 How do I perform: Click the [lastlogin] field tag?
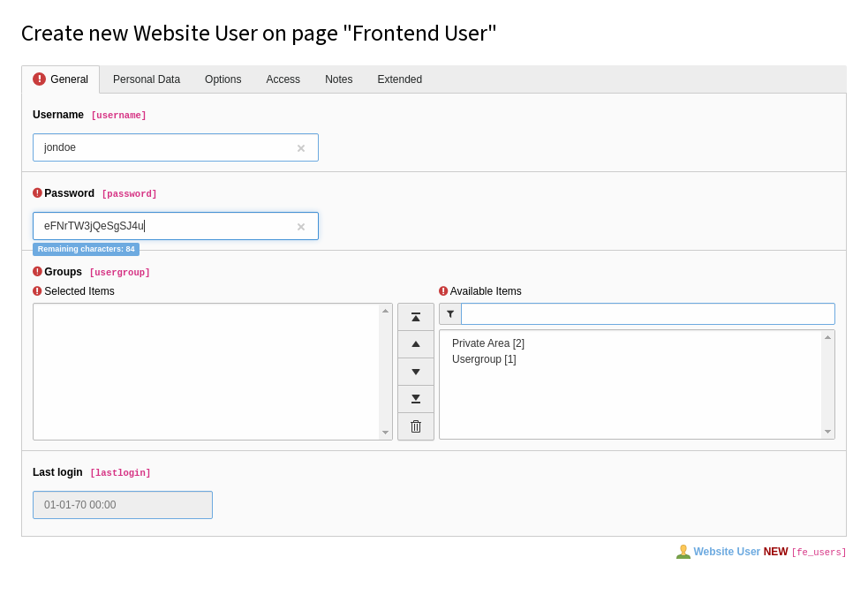(x=120, y=472)
